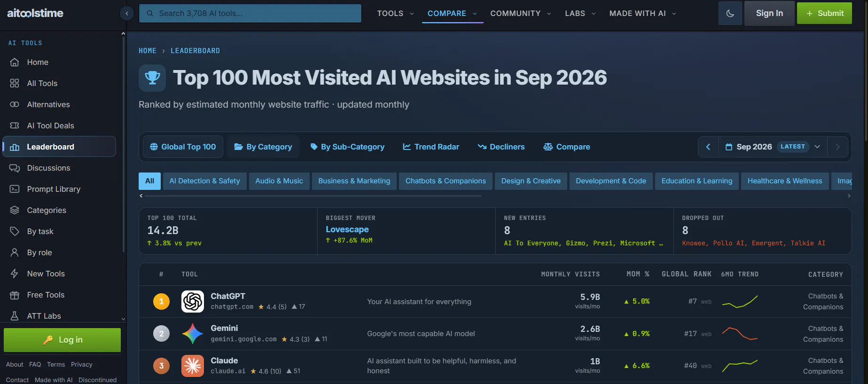Click the Categories layers icon
868x384 pixels.
15,210
